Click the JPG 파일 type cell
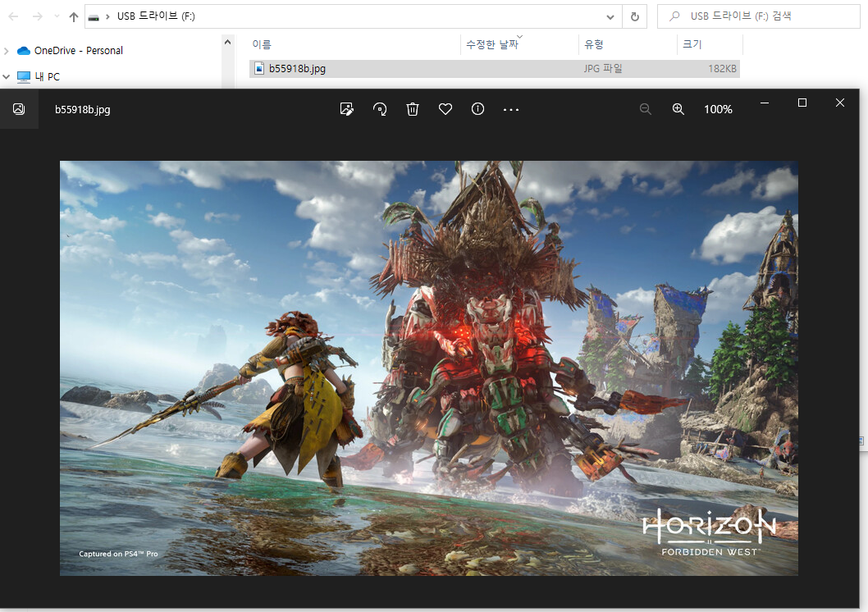This screenshot has width=868, height=612. pos(603,69)
